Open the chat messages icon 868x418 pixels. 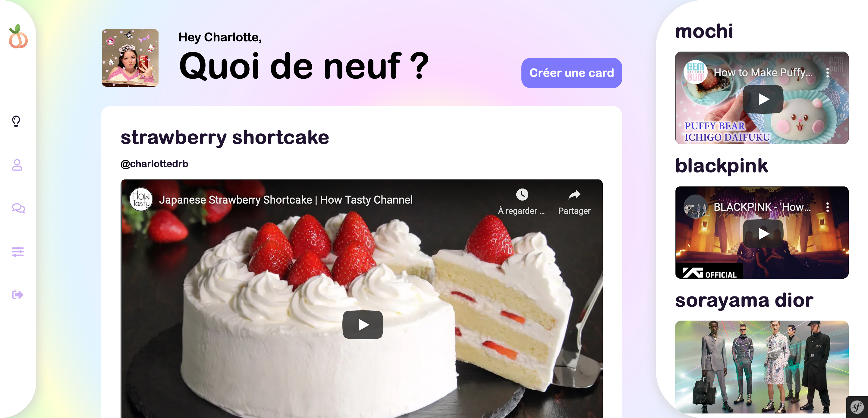tap(18, 208)
